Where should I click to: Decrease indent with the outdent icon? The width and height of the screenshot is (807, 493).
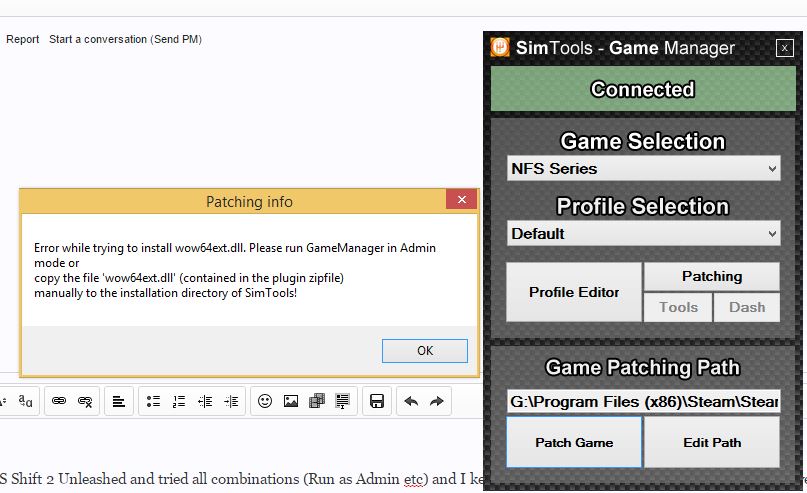[205, 401]
